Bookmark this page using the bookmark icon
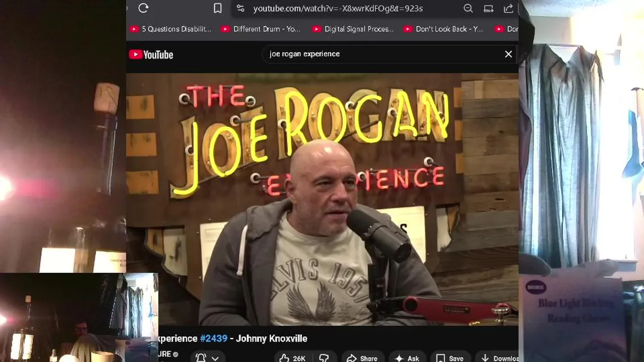This screenshot has height=362, width=644. click(217, 8)
